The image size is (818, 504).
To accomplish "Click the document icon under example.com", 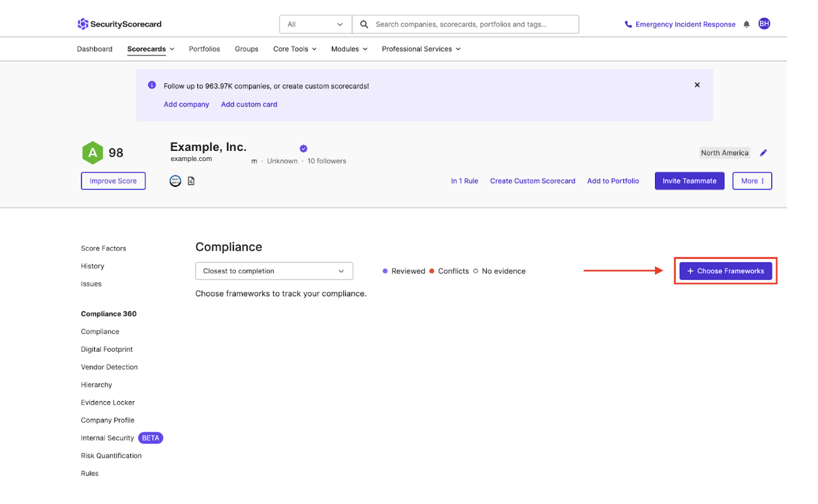I will 191,181.
